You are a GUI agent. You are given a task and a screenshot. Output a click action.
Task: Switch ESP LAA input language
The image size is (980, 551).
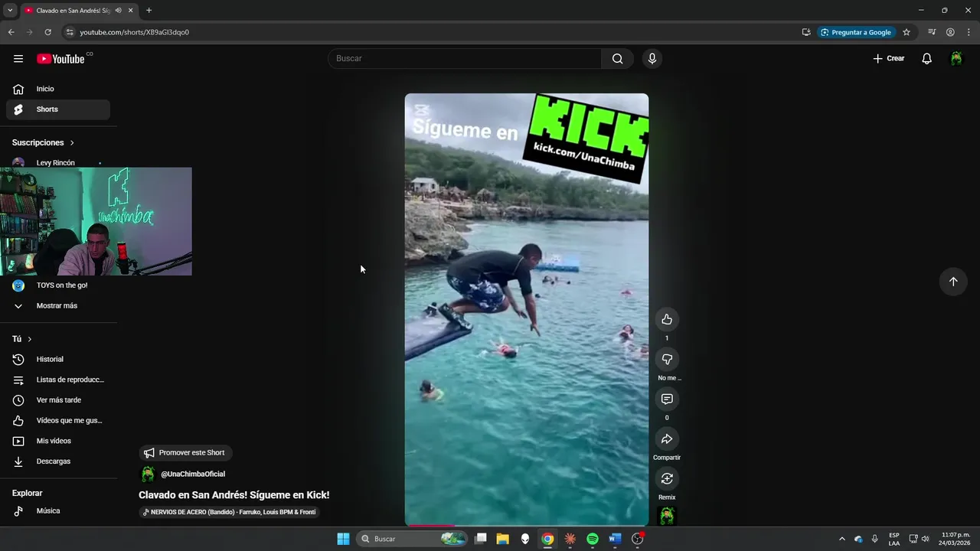coord(894,539)
